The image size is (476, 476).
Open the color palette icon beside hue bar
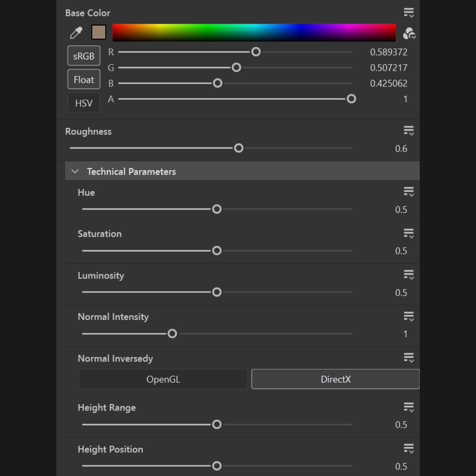[409, 33]
